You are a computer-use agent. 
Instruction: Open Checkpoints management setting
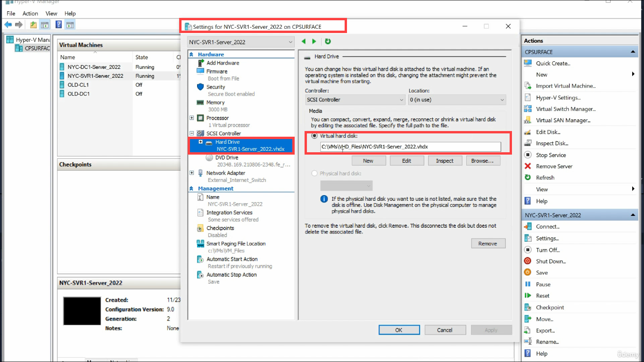click(x=220, y=228)
